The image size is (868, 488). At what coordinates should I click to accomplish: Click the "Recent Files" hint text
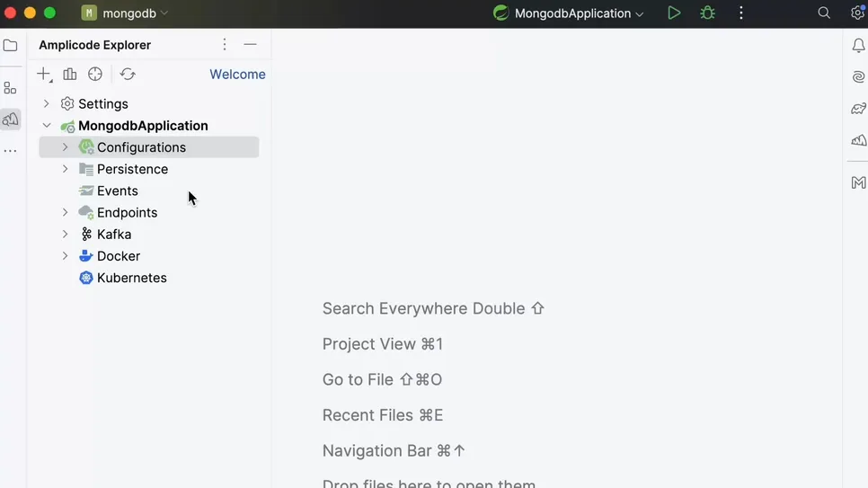pyautogui.click(x=368, y=415)
